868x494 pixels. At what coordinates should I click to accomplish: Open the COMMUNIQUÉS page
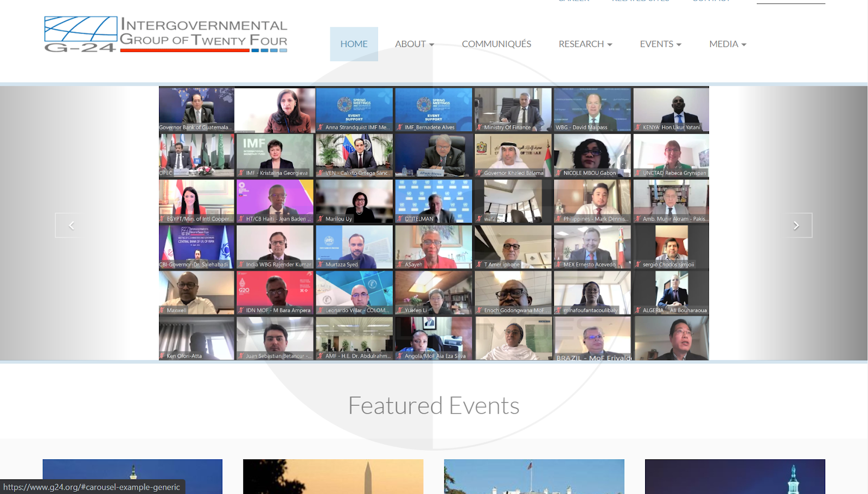tap(496, 44)
